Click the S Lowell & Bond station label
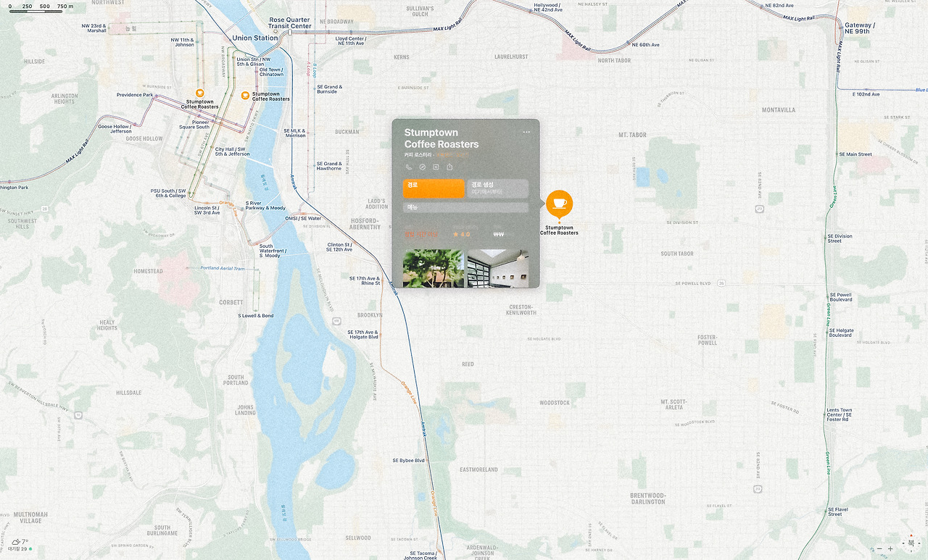The width and height of the screenshot is (928, 560). [x=256, y=316]
